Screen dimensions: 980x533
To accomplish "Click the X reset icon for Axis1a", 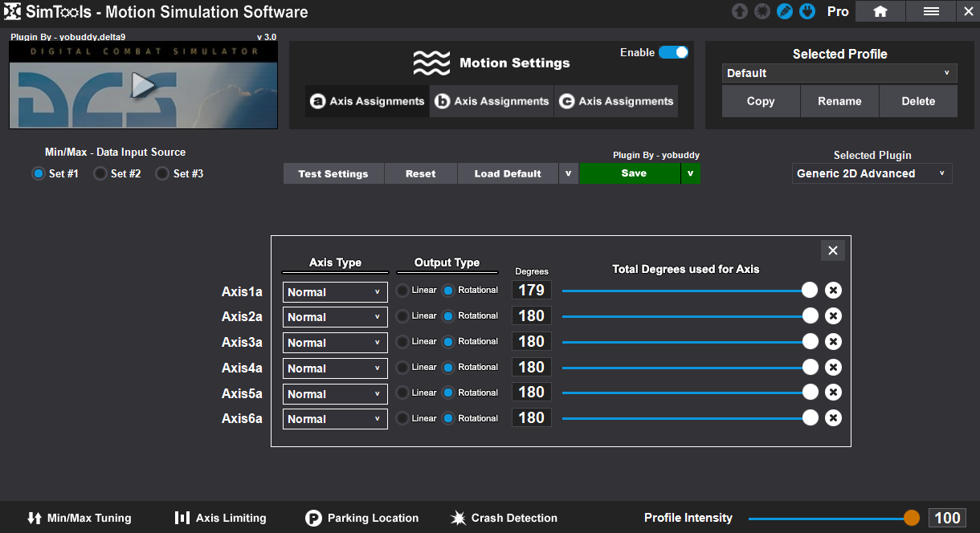I will (833, 291).
